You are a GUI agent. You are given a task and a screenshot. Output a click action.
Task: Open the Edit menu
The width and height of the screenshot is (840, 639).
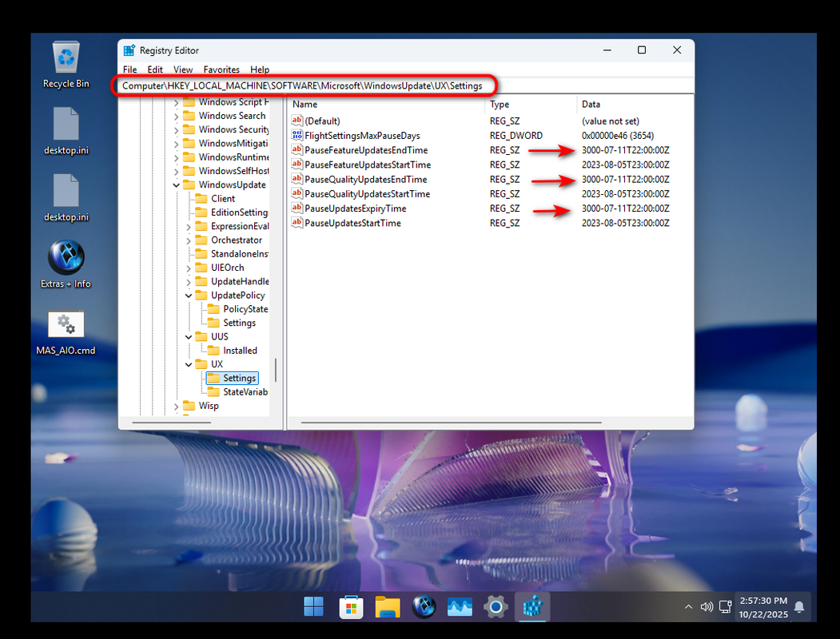point(155,69)
